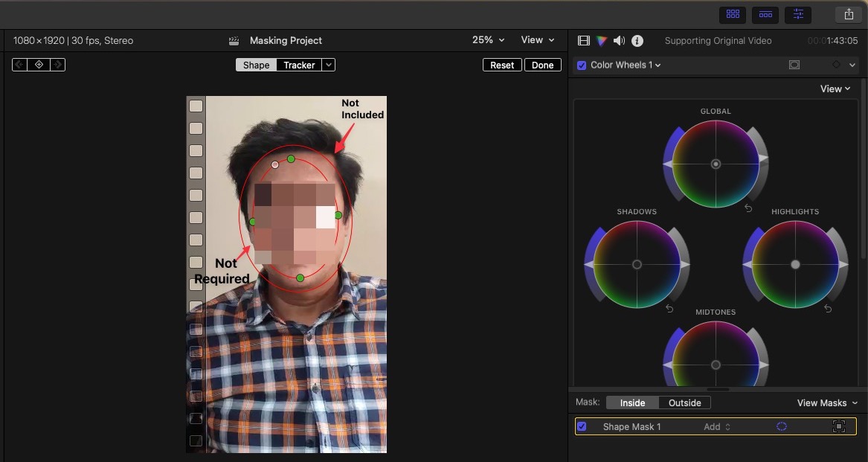
Task: Click the Global color wheel center puck
Action: click(716, 164)
